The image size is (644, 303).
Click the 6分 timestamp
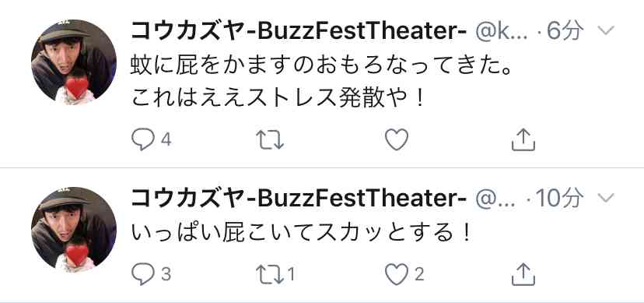pos(565,31)
